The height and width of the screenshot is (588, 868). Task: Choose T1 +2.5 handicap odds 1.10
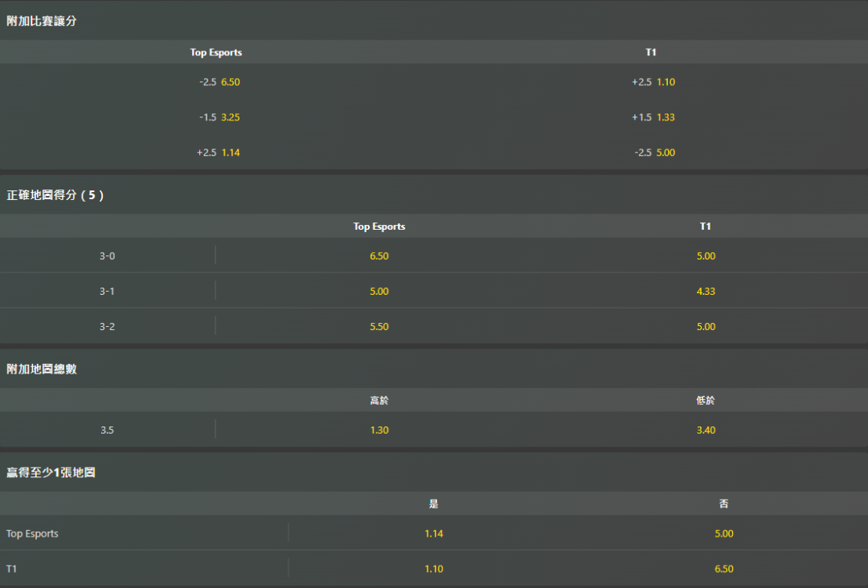click(x=665, y=82)
